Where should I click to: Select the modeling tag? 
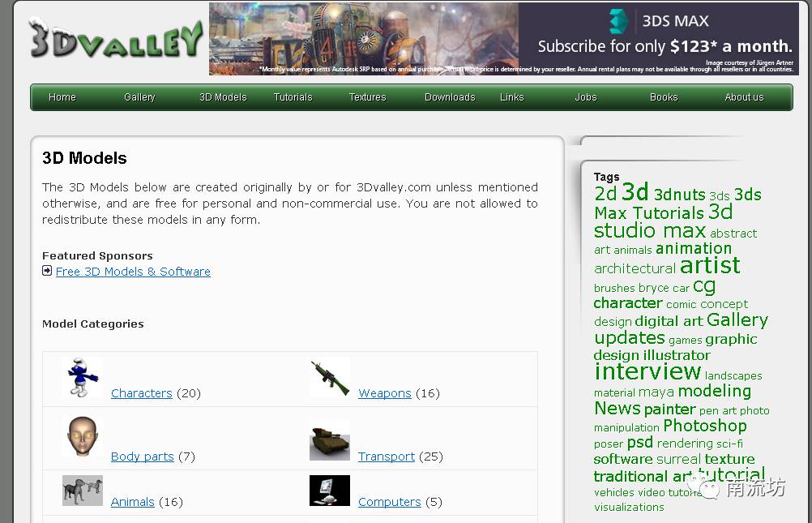(x=715, y=391)
